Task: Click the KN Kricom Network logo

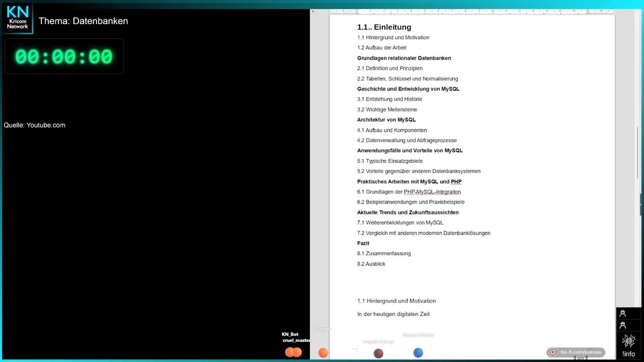Action: [x=17, y=18]
